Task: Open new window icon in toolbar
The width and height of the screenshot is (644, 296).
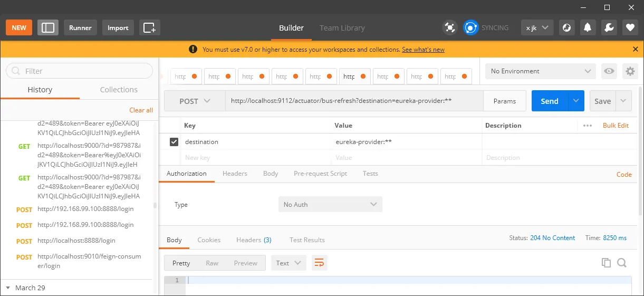Action: 150,27
